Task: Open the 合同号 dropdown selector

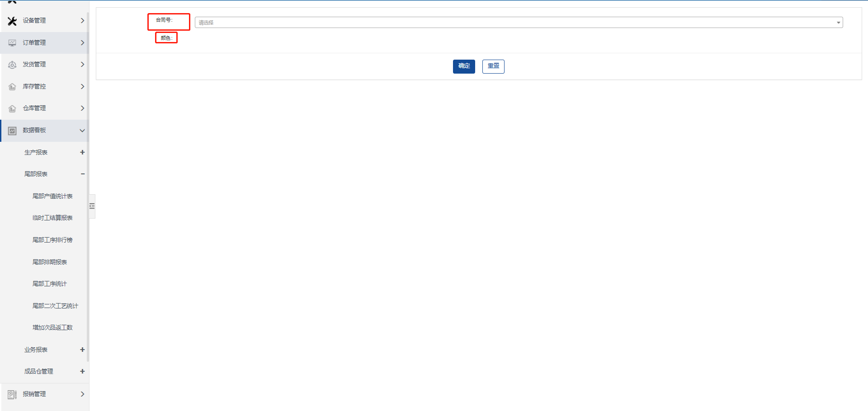Action: pos(519,23)
